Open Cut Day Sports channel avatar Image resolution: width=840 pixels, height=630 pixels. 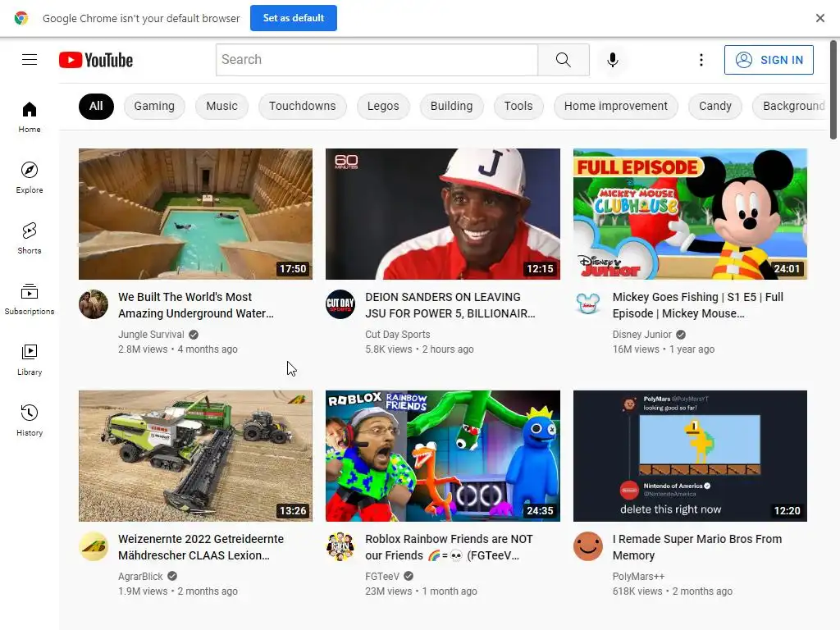[x=340, y=304]
